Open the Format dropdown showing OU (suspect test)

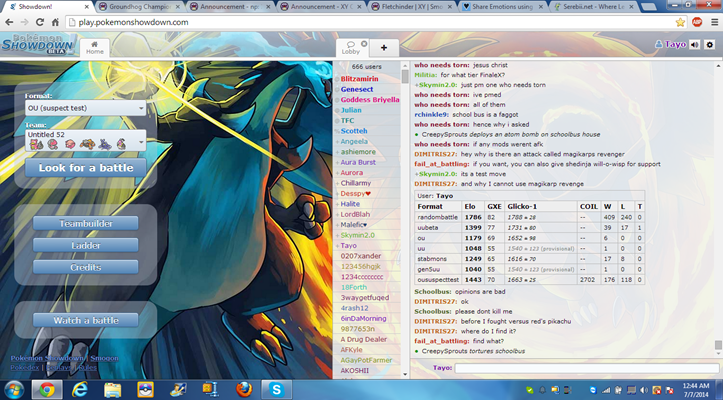[x=85, y=108]
